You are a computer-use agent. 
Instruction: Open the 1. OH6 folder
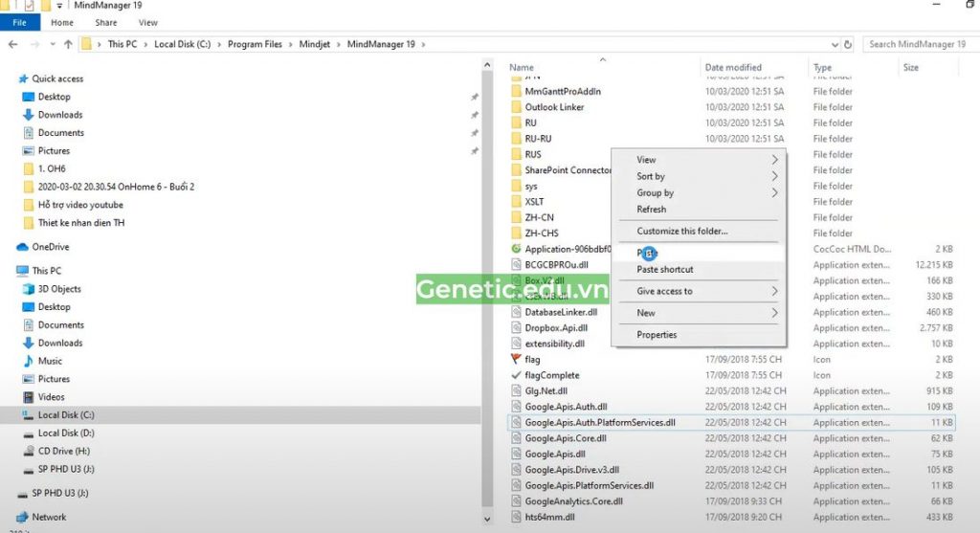click(52, 168)
